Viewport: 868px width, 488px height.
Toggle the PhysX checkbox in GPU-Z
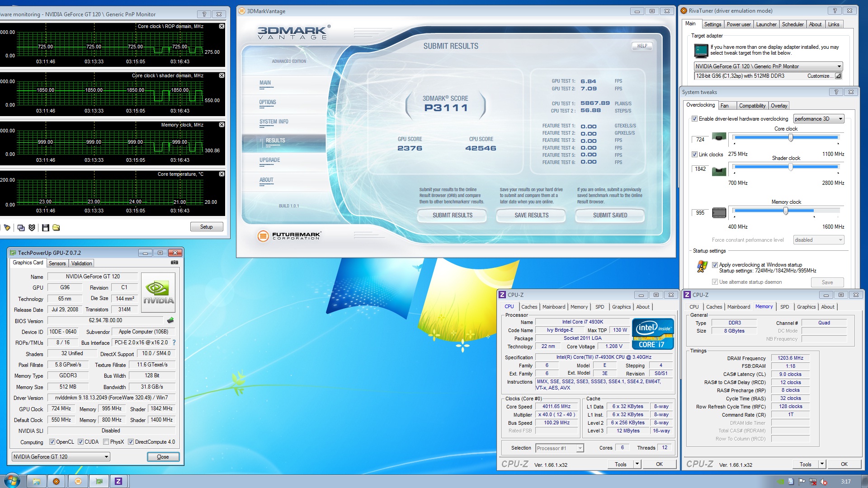pos(106,442)
